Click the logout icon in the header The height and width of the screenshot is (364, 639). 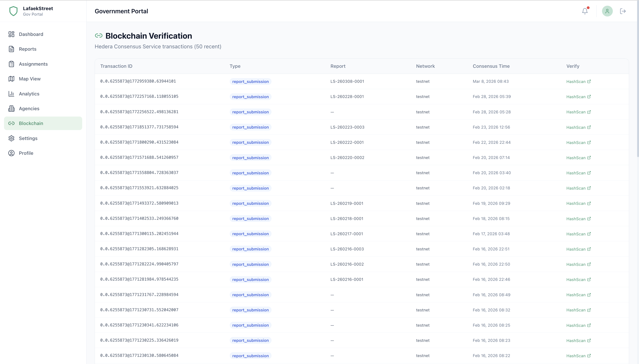(623, 11)
